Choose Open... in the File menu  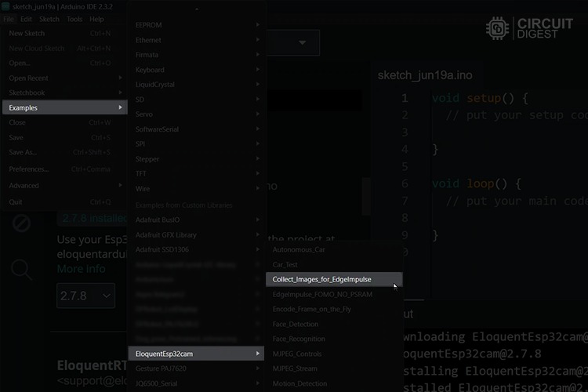(64, 63)
